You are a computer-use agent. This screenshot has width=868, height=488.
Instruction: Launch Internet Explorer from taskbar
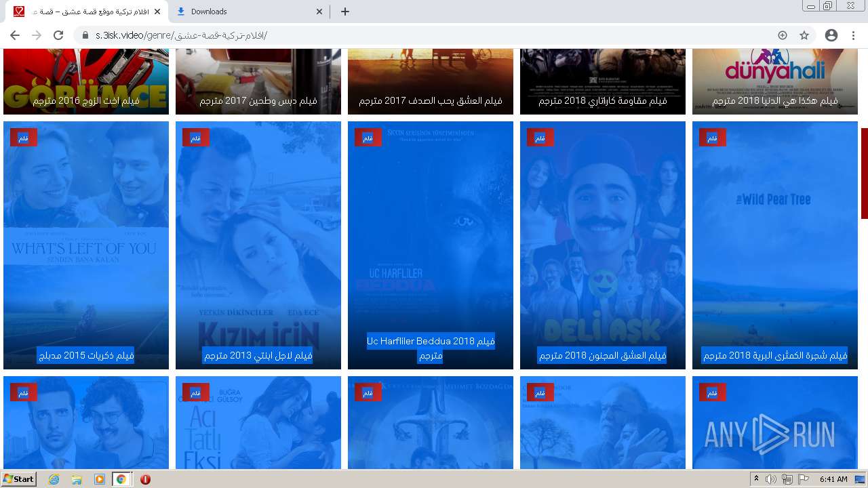pyautogui.click(x=54, y=479)
